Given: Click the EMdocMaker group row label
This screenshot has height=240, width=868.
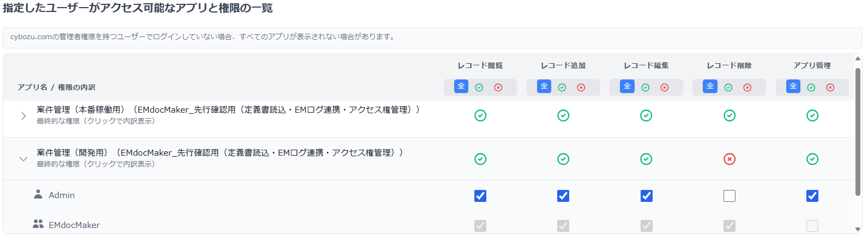Looking at the screenshot, I should (x=74, y=225).
